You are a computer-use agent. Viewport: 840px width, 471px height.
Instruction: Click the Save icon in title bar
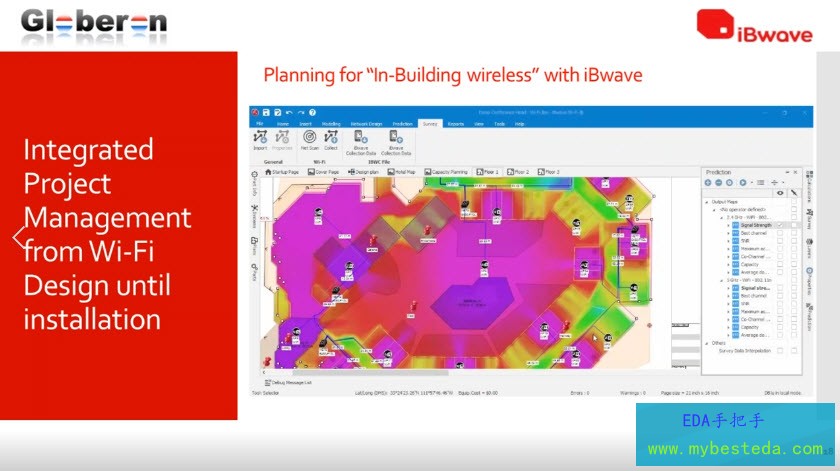[x=266, y=112]
